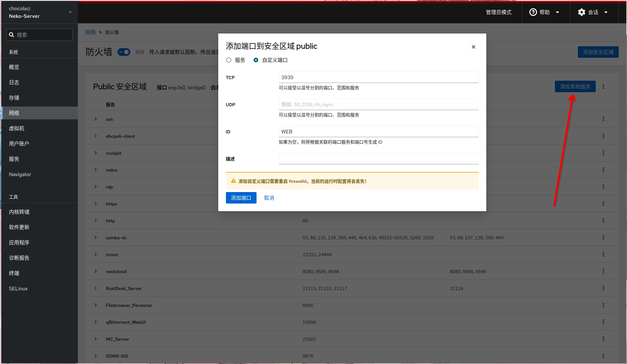Viewport: 627px width, 364px height.
Task: Open kebab menu for http row
Action: (x=603, y=220)
